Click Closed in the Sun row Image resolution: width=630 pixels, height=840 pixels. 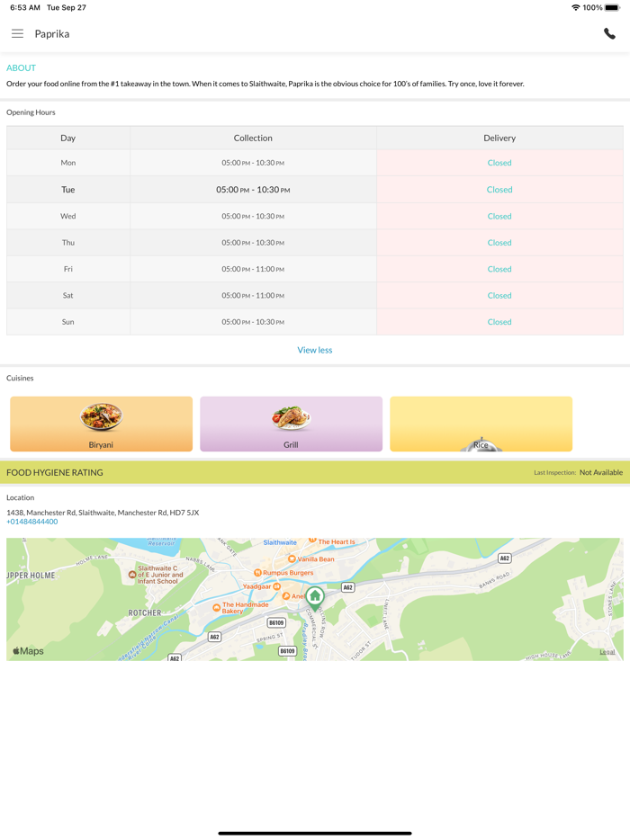coord(499,322)
